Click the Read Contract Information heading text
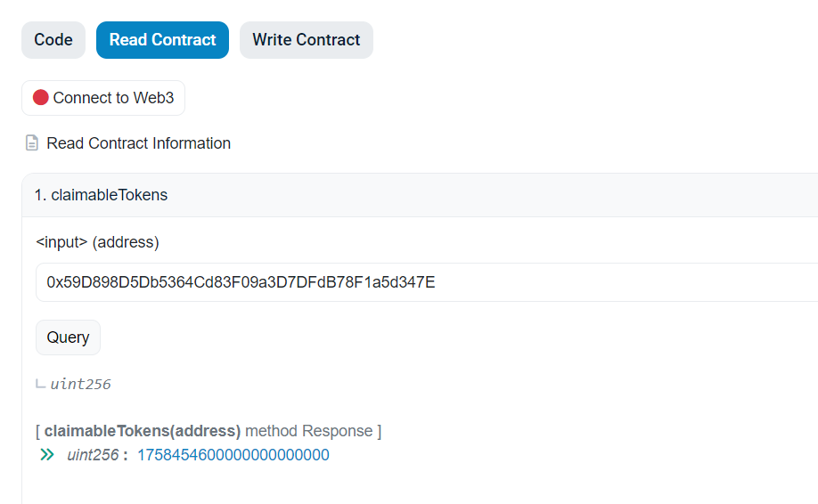This screenshot has width=818, height=504. tap(138, 143)
